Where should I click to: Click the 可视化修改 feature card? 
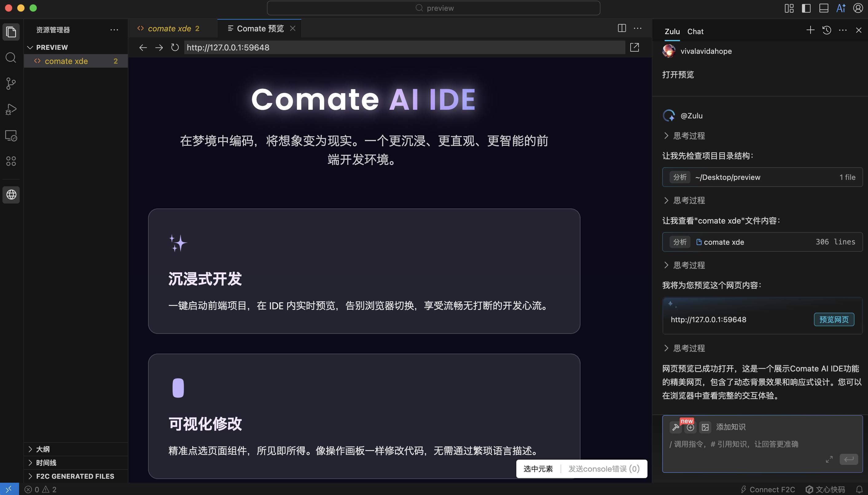tap(364, 416)
